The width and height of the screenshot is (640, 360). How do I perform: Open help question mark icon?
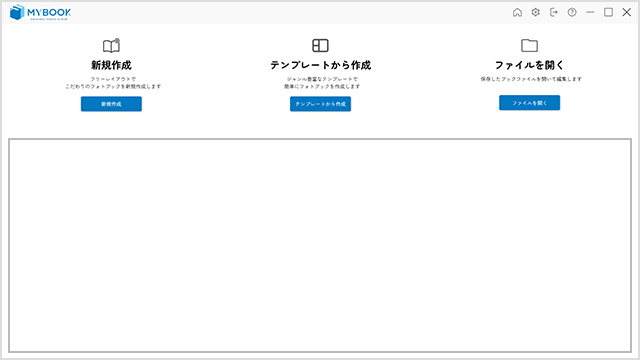coord(572,13)
